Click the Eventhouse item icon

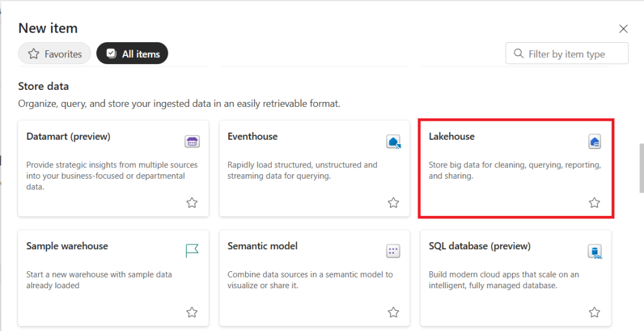(394, 142)
